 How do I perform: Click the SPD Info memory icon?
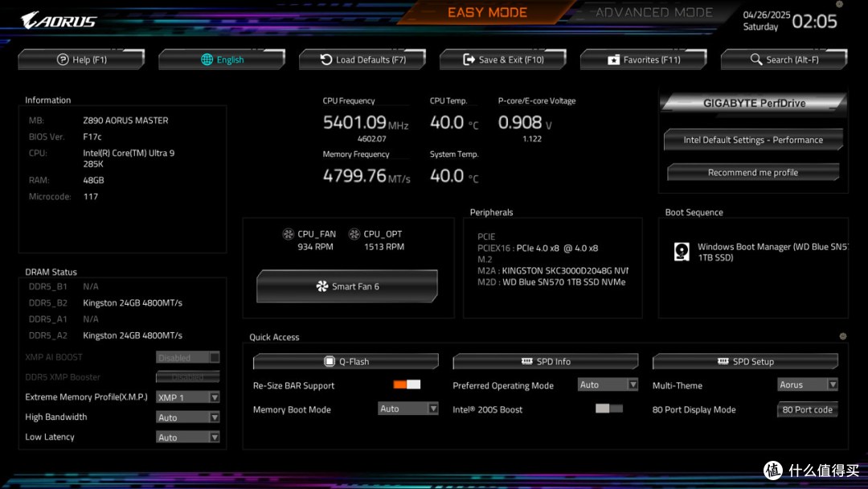coord(527,361)
